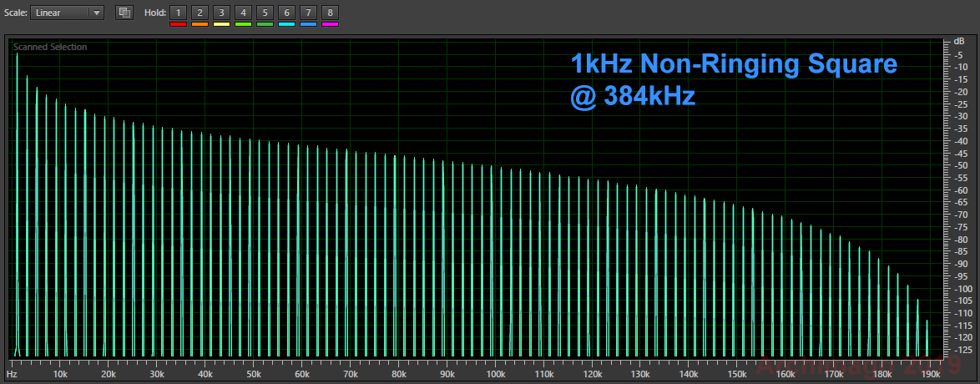Activate Hold button 7
The width and height of the screenshot is (980, 384).
pos(308,13)
